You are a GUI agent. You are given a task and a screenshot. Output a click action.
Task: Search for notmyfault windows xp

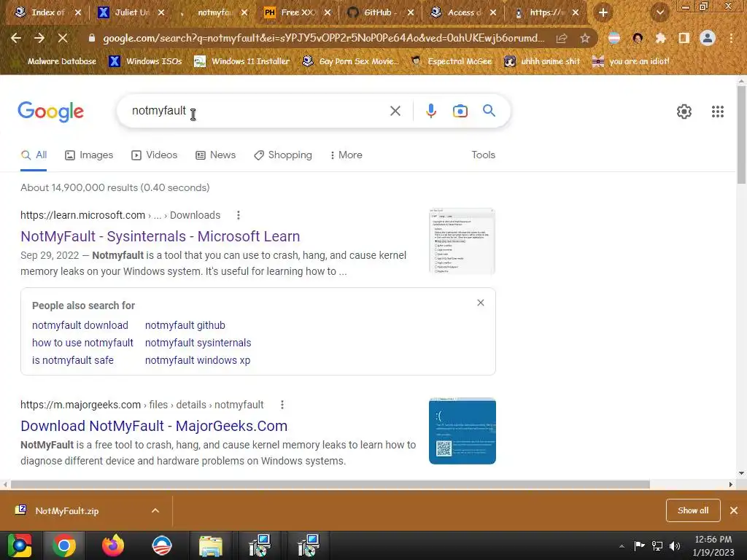(197, 360)
